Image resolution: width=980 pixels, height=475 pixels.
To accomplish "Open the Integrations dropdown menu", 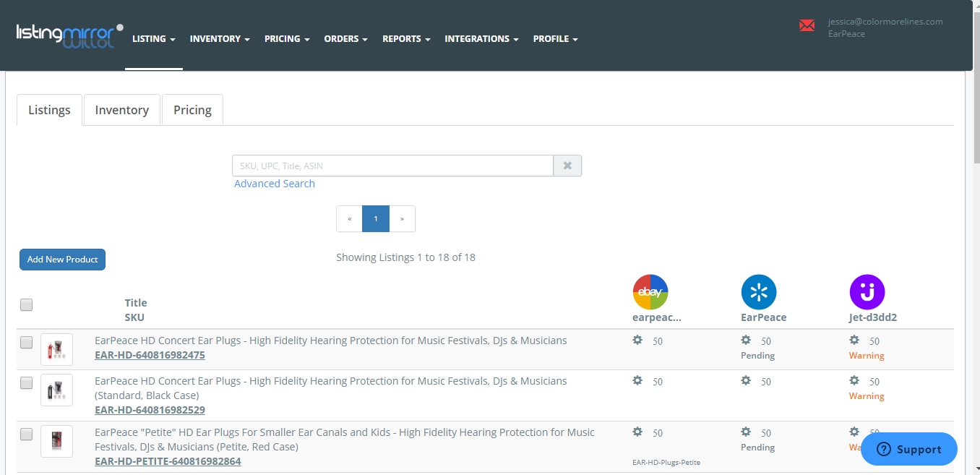I will coord(481,39).
